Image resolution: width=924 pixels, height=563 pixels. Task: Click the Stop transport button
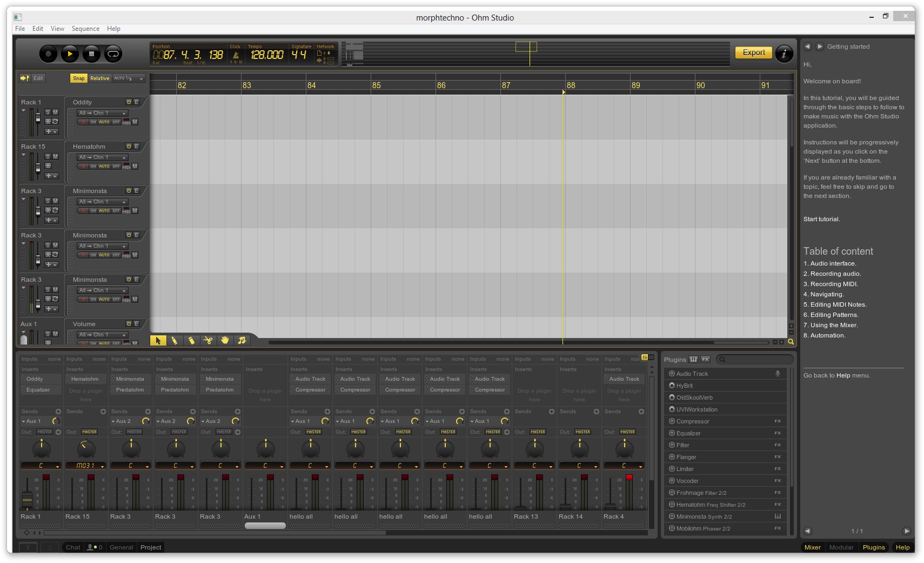pyautogui.click(x=91, y=54)
